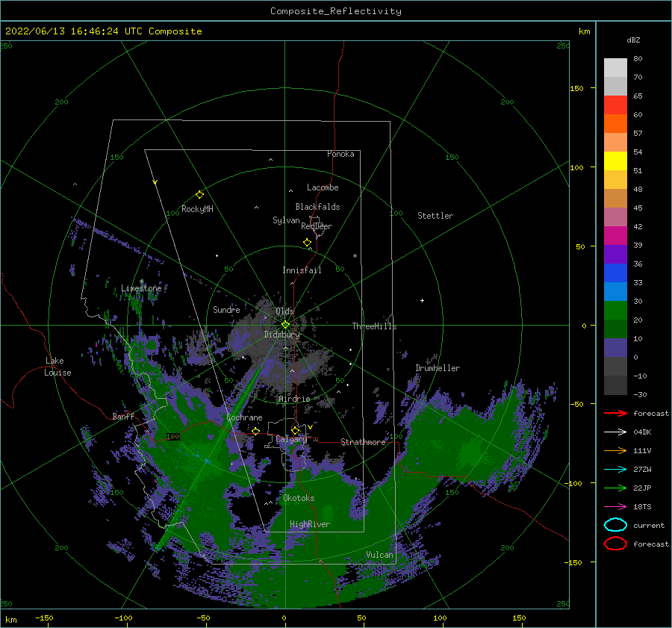Image resolution: width=672 pixels, height=628 pixels.
Task: Click the RedDeer city label
Action: click(x=317, y=226)
